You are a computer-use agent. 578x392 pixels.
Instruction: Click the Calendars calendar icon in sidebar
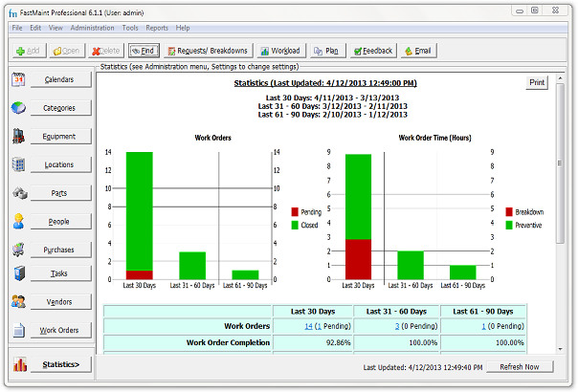pos(18,79)
